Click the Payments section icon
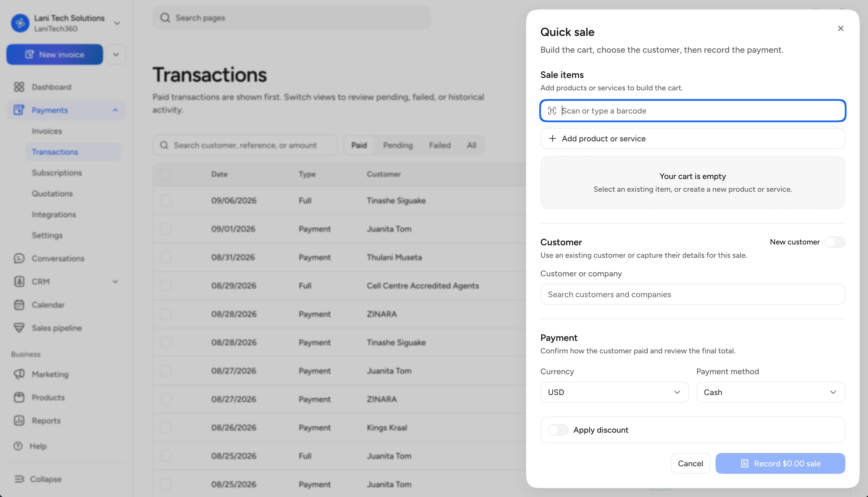The width and height of the screenshot is (868, 497). 19,110
